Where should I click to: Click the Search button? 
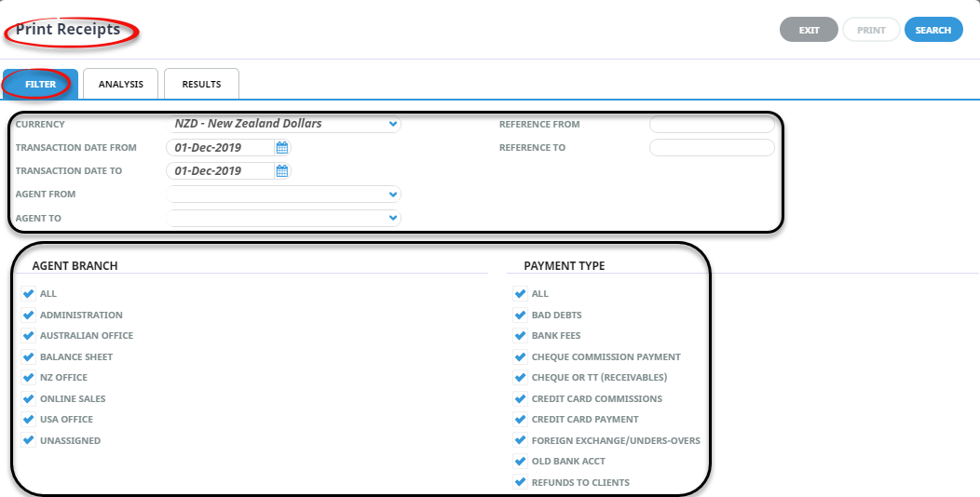point(932,30)
